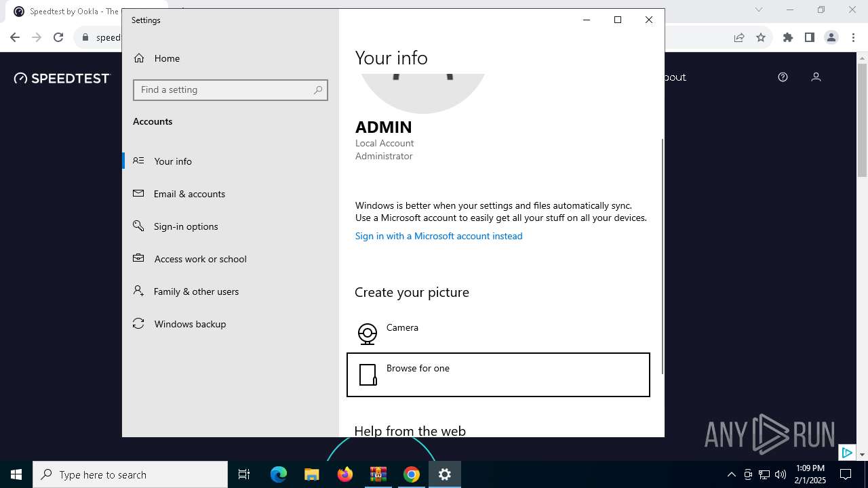Open network status tray icon
Image resolution: width=868 pixels, height=488 pixels.
coord(764,474)
